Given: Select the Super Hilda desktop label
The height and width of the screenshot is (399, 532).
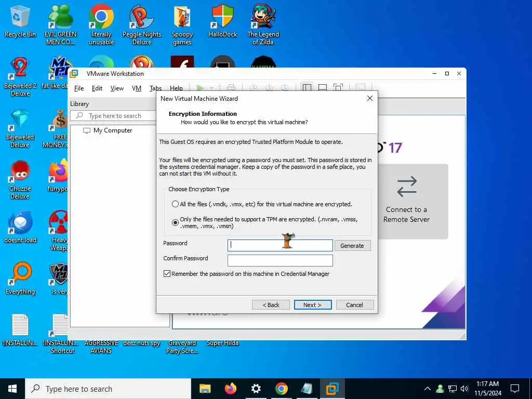Looking at the screenshot, I should point(222,343).
